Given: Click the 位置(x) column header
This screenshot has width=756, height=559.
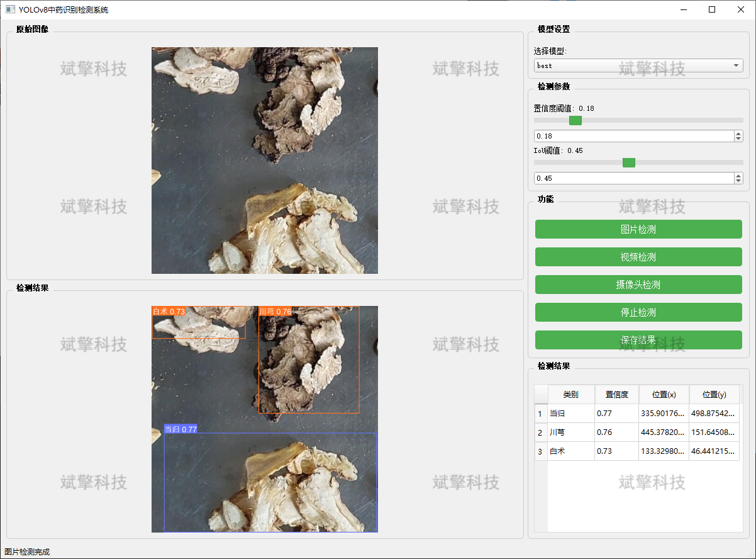Looking at the screenshot, I should [x=664, y=395].
